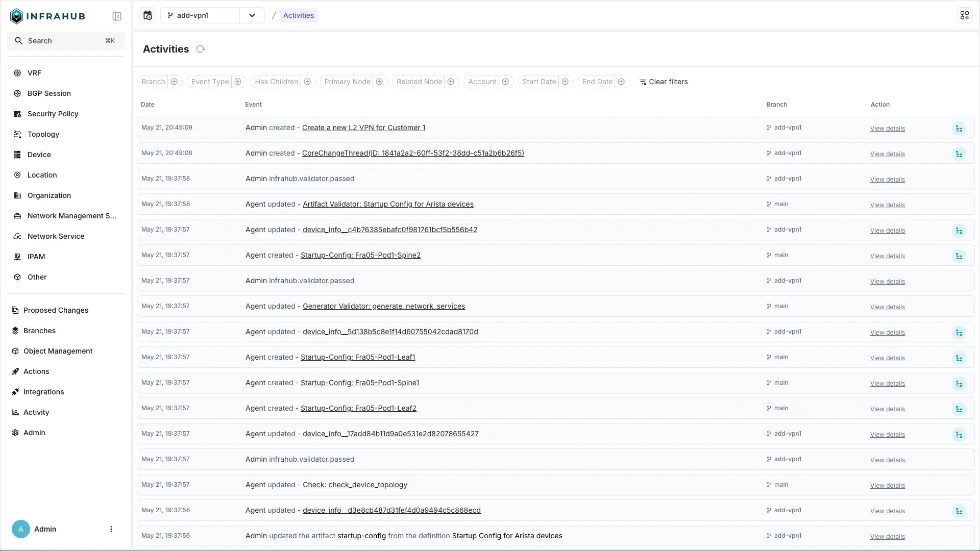The height and width of the screenshot is (551, 980).
Task: Open Create a new L2 VPN for Customer 1 link
Action: pyautogui.click(x=363, y=128)
